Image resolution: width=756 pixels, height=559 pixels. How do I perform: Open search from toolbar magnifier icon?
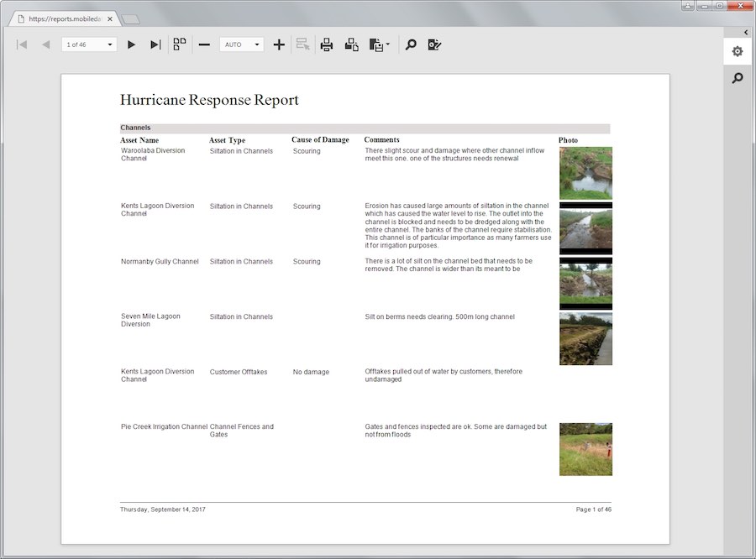coord(411,44)
